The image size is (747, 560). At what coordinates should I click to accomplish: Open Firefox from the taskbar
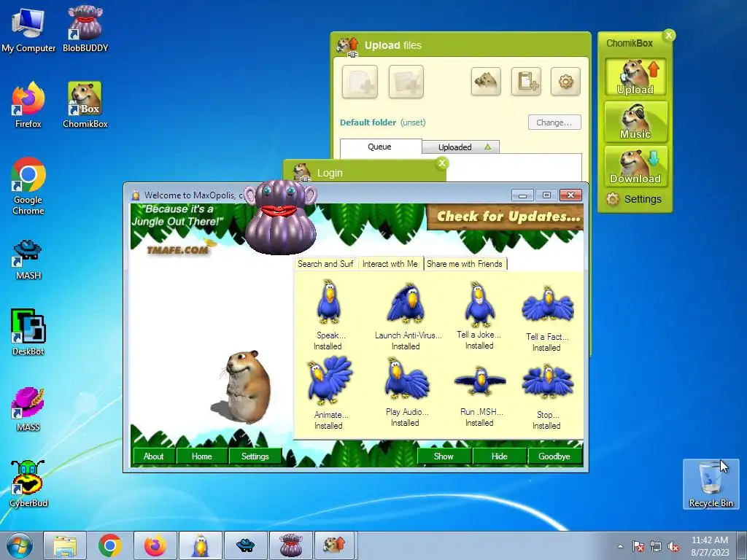(x=155, y=545)
